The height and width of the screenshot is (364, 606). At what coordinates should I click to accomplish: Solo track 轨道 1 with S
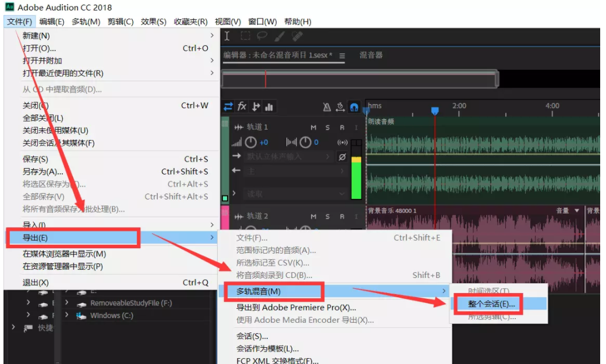point(327,127)
